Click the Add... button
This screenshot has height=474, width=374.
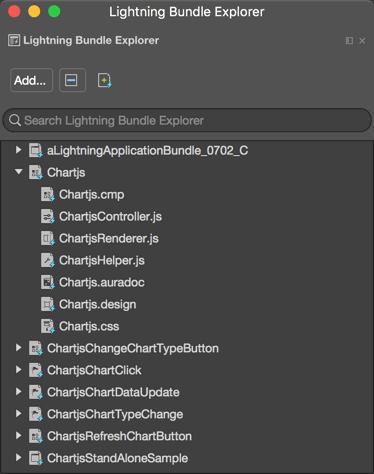tap(31, 80)
